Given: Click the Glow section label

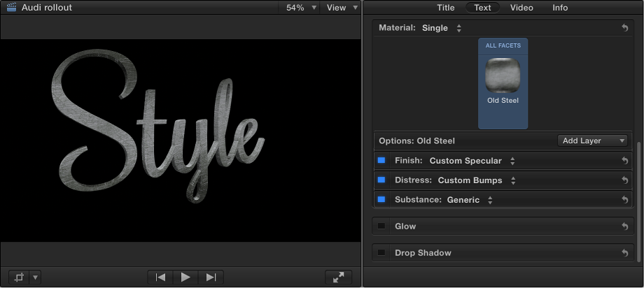Looking at the screenshot, I should (405, 226).
